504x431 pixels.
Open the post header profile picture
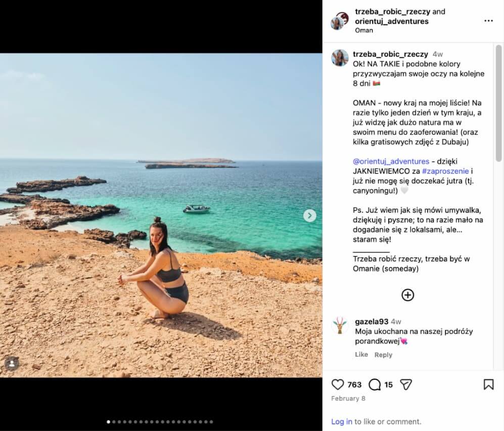pos(338,22)
